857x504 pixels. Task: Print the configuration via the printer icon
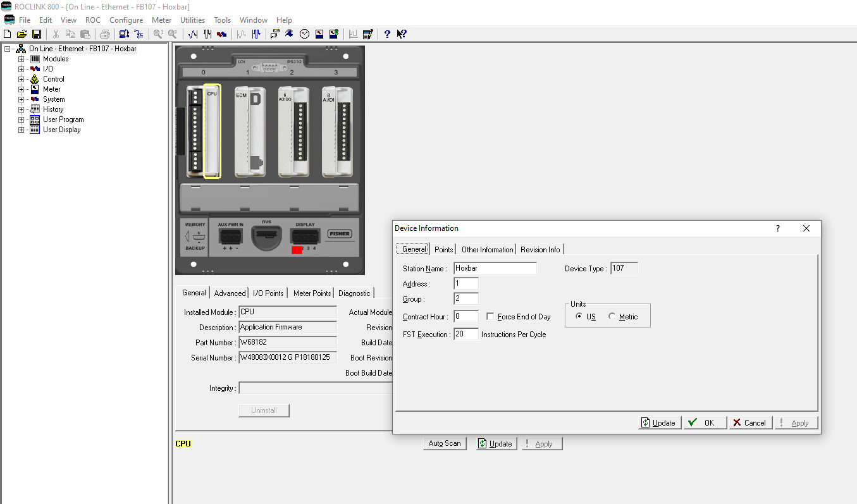105,34
